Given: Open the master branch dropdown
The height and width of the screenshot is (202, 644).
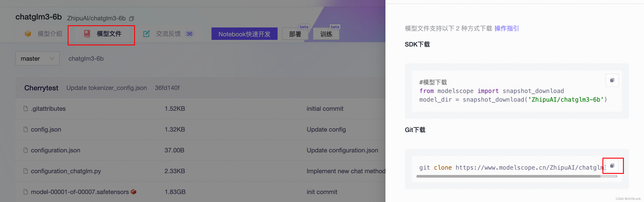Looking at the screenshot, I should (38, 59).
